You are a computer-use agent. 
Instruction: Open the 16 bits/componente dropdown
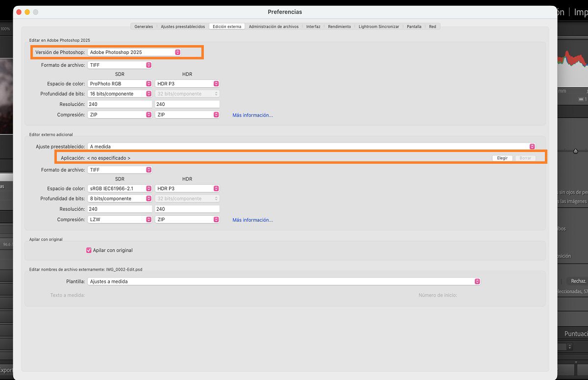point(120,94)
